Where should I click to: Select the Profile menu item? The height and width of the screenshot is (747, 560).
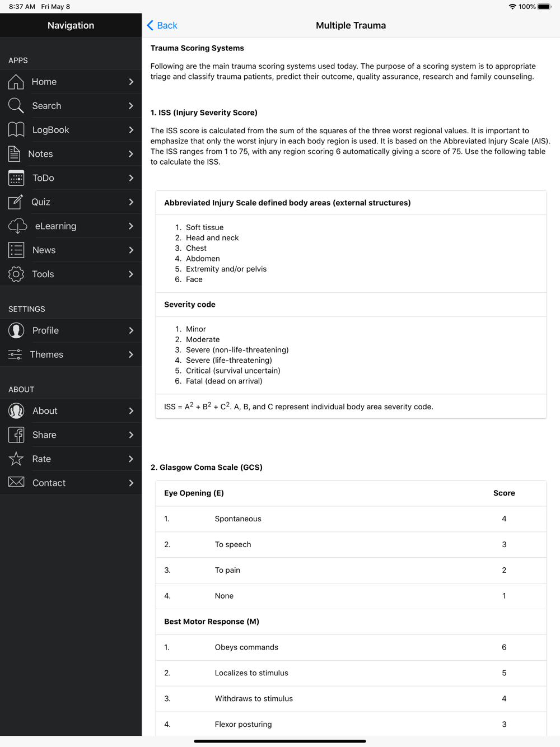click(71, 330)
